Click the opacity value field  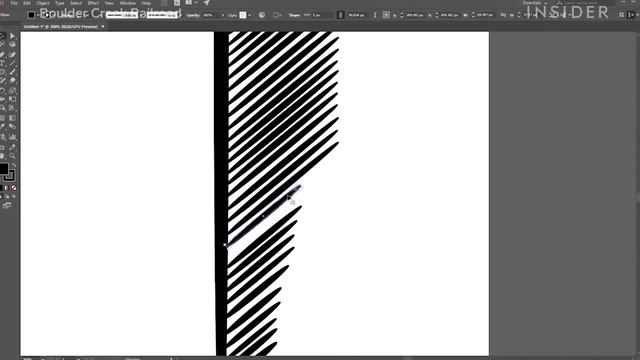(x=210, y=15)
